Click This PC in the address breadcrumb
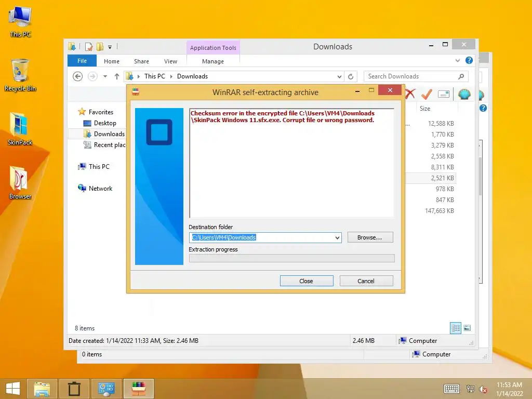The width and height of the screenshot is (532, 399). pyautogui.click(x=155, y=76)
